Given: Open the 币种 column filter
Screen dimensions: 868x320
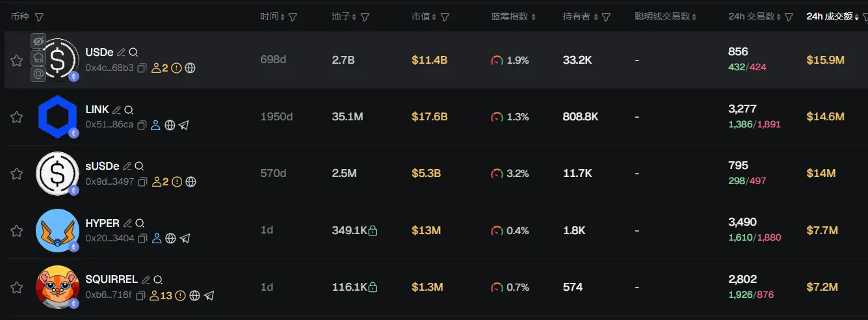Looking at the screenshot, I should tap(39, 16).
